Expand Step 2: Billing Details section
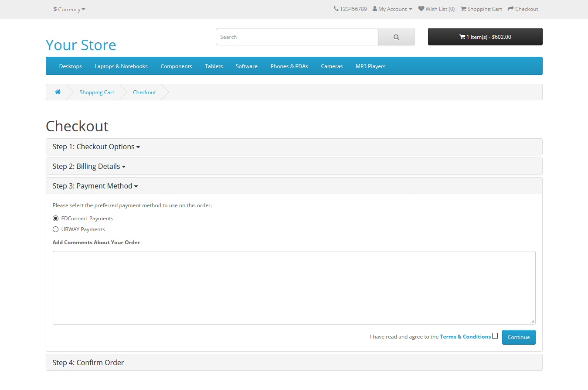The height and width of the screenshot is (390, 588). point(89,166)
